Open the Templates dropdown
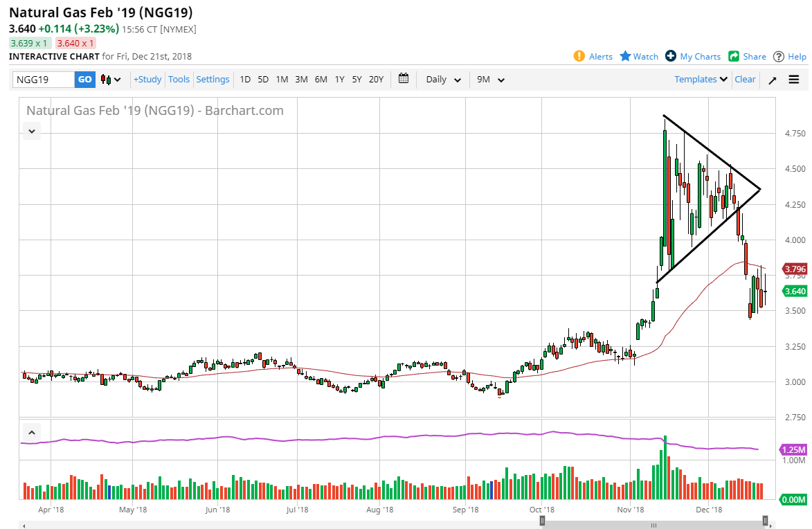This screenshot has width=812, height=529. pos(701,79)
